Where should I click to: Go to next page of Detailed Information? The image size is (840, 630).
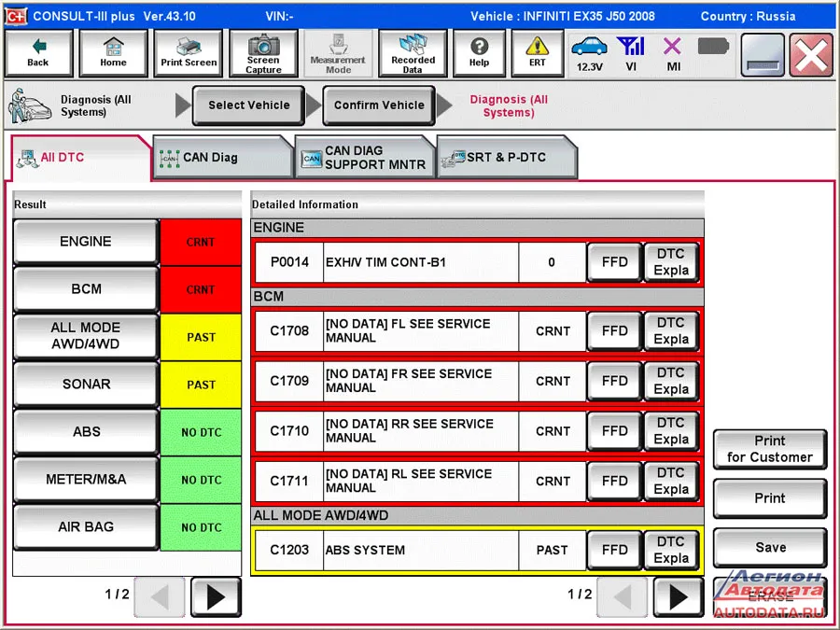tap(679, 596)
